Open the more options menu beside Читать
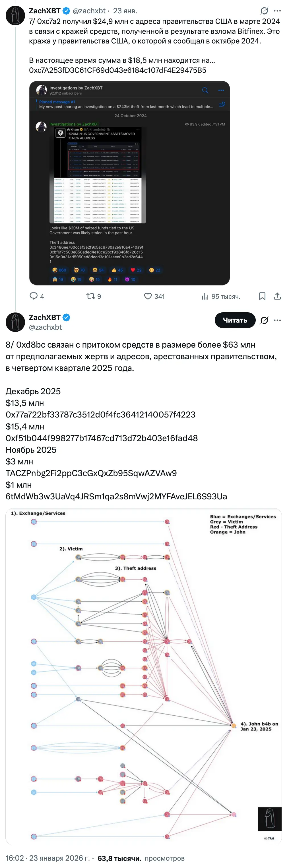The image size is (287, 868). click(x=277, y=320)
